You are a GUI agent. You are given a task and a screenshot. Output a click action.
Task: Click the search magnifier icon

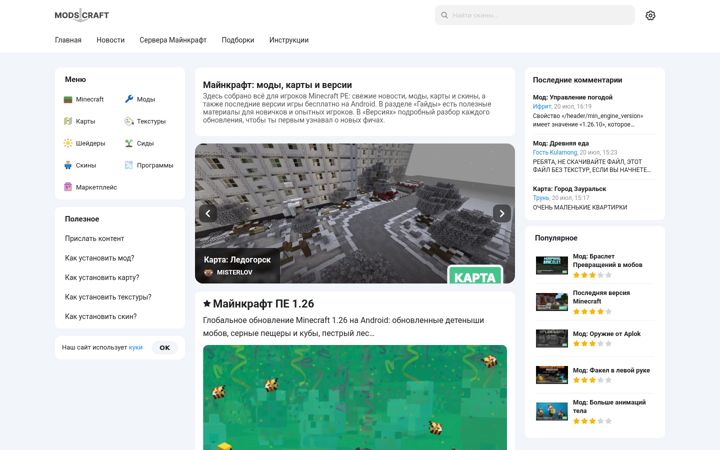[444, 15]
